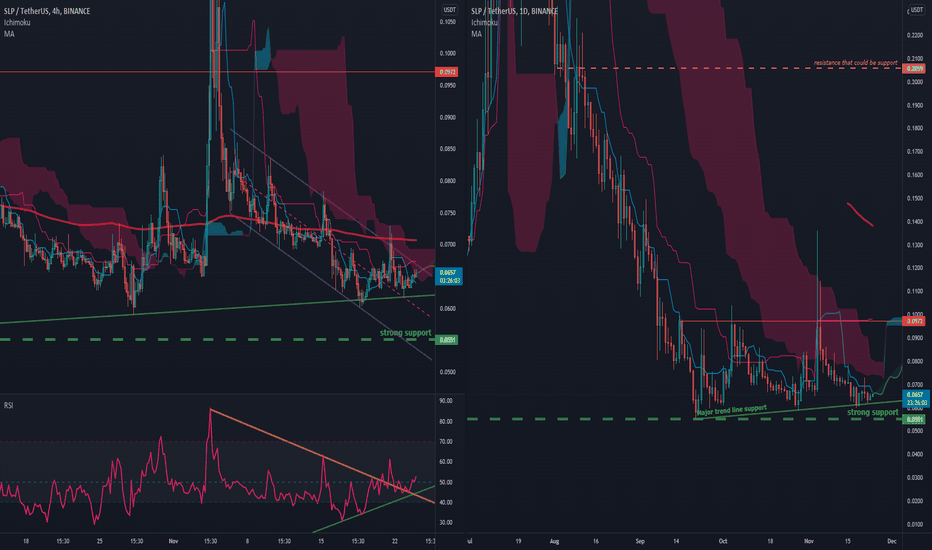
Task: Click the 0.0100 price axis label on 1D chart
Action: [x=915, y=524]
